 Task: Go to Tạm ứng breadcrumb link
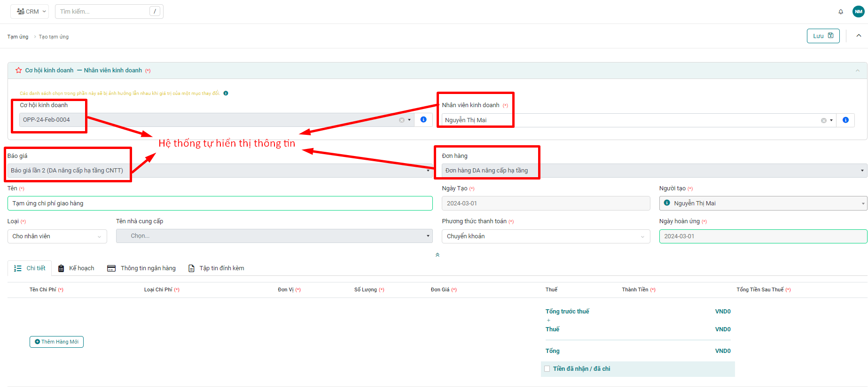(x=18, y=37)
